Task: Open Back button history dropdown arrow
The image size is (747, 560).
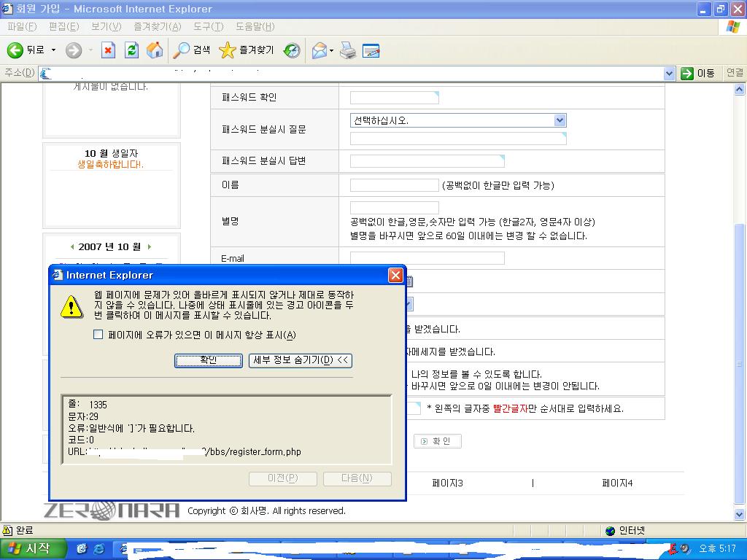Action: point(53,50)
